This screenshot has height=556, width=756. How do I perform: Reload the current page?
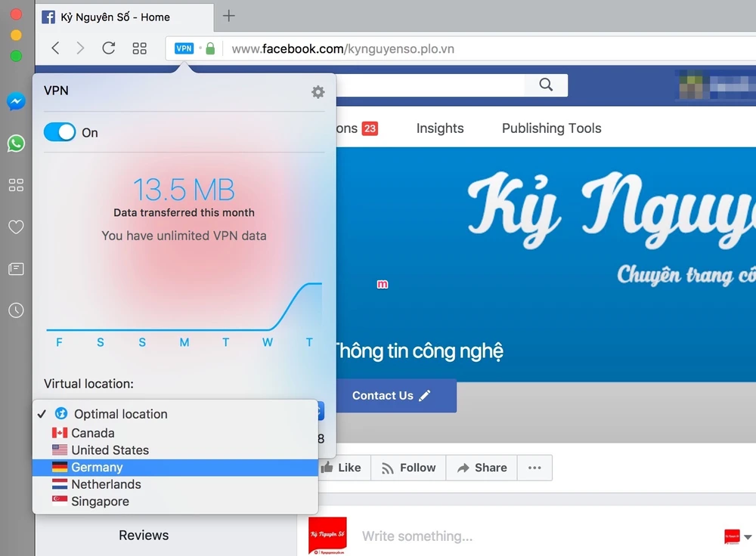coord(109,48)
